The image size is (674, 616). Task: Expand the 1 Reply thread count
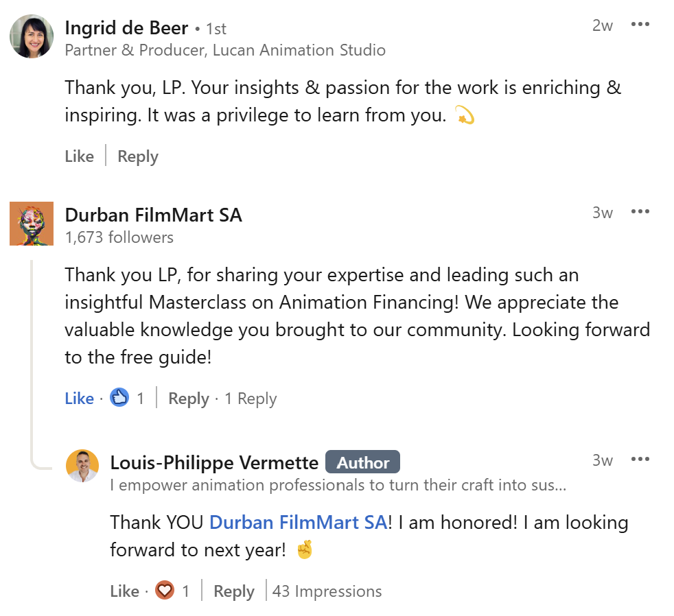click(x=251, y=399)
